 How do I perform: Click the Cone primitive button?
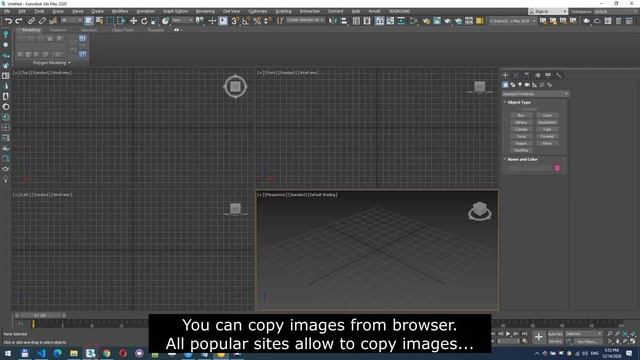coord(547,116)
